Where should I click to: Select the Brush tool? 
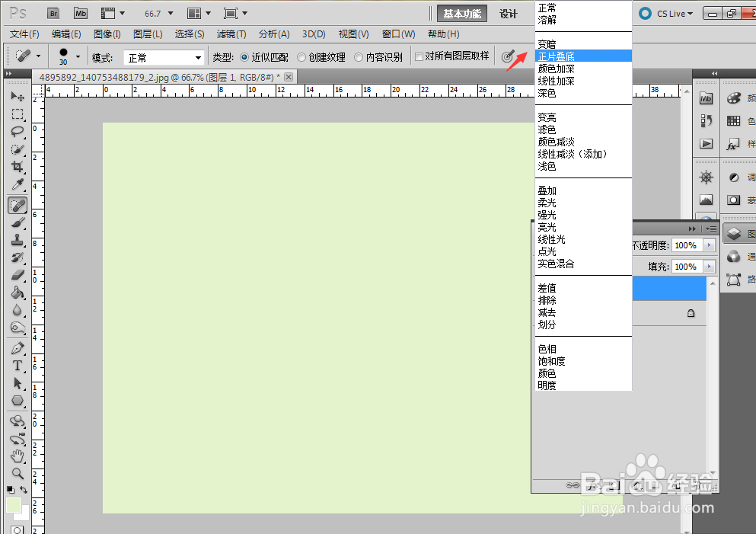click(x=18, y=223)
